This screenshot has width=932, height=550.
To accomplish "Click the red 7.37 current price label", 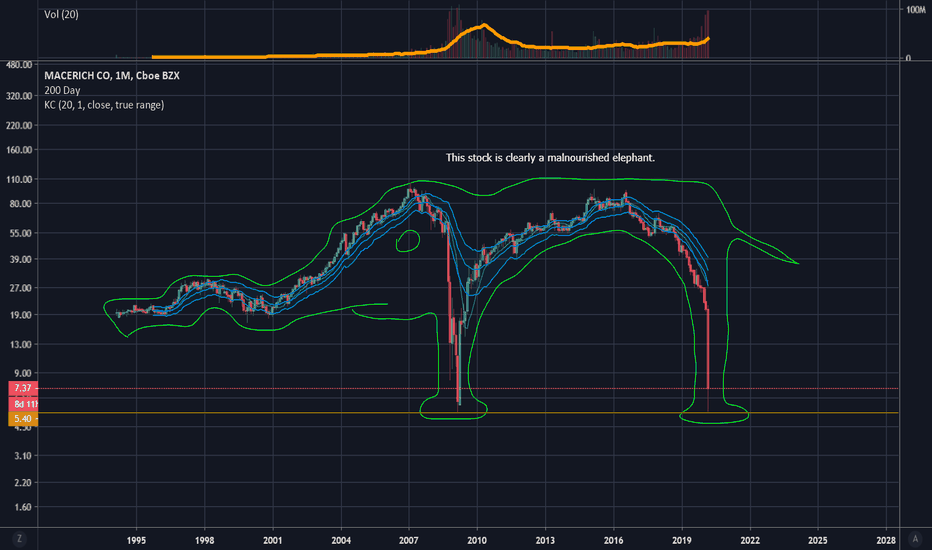I will point(23,388).
